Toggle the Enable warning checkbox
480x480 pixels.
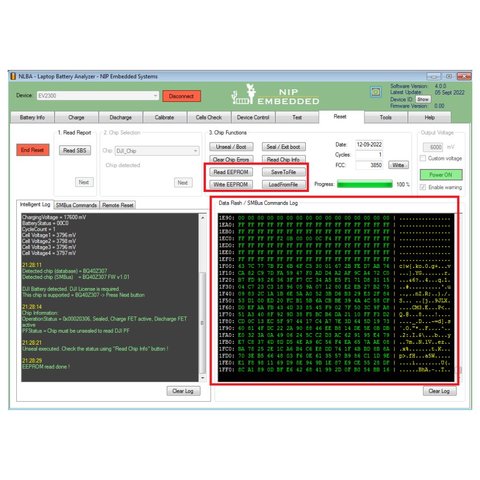point(423,187)
